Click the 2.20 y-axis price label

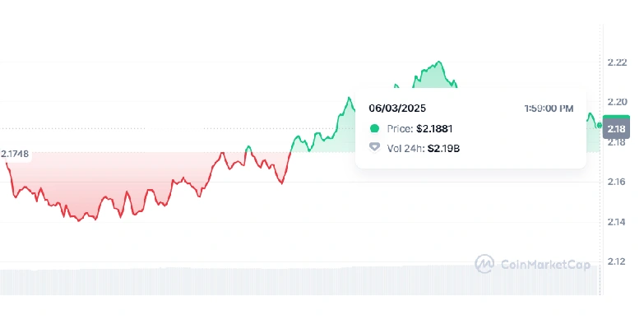(618, 101)
